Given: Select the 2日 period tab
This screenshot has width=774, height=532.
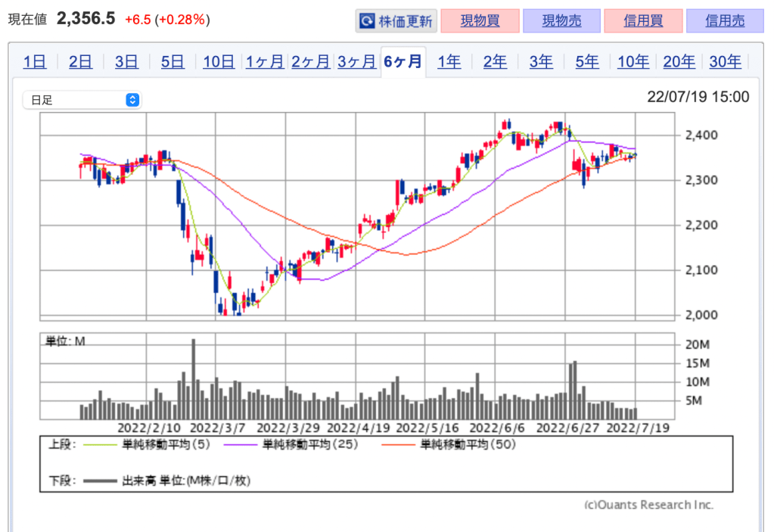Looking at the screenshot, I should coord(80,62).
